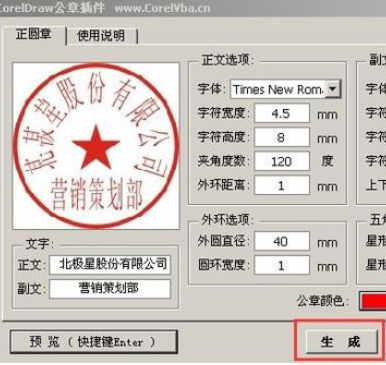Click the 正文选项 group label
This screenshot has width=386, height=365.
click(227, 60)
